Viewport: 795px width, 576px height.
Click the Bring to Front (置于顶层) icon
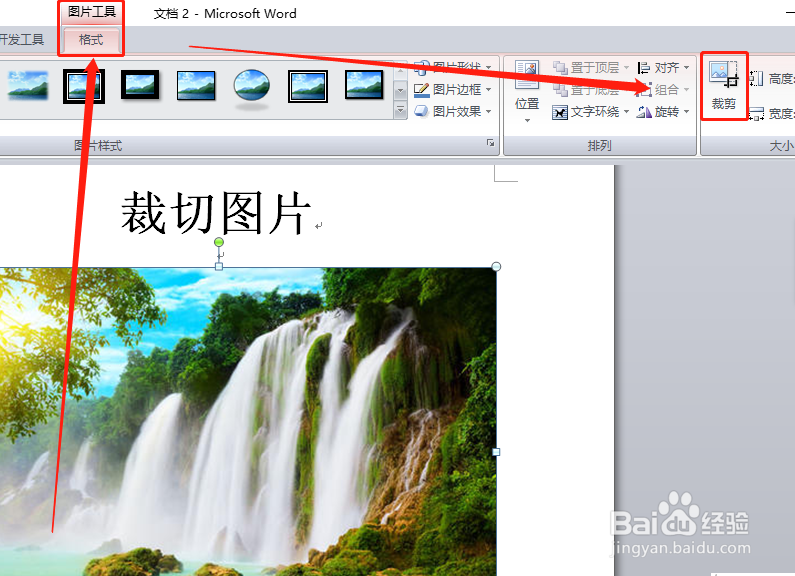560,67
